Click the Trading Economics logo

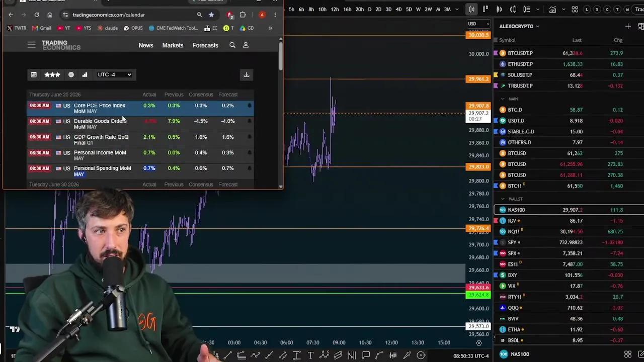pyautogui.click(x=61, y=46)
